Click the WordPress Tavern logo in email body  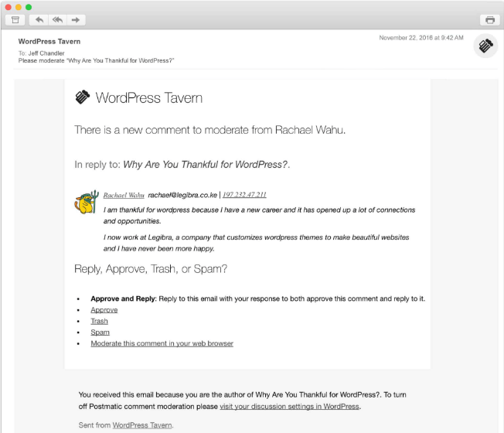coord(82,97)
